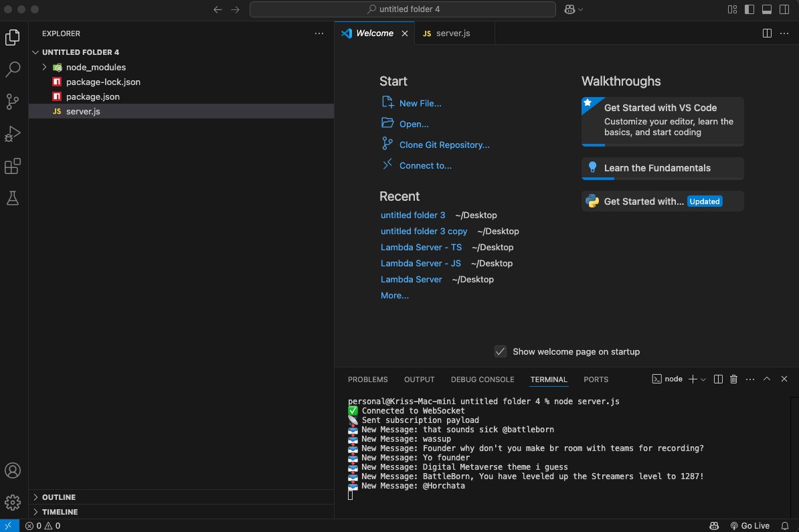Open the new terminal launch profile dropdown
The image size is (799, 532).
(704, 379)
